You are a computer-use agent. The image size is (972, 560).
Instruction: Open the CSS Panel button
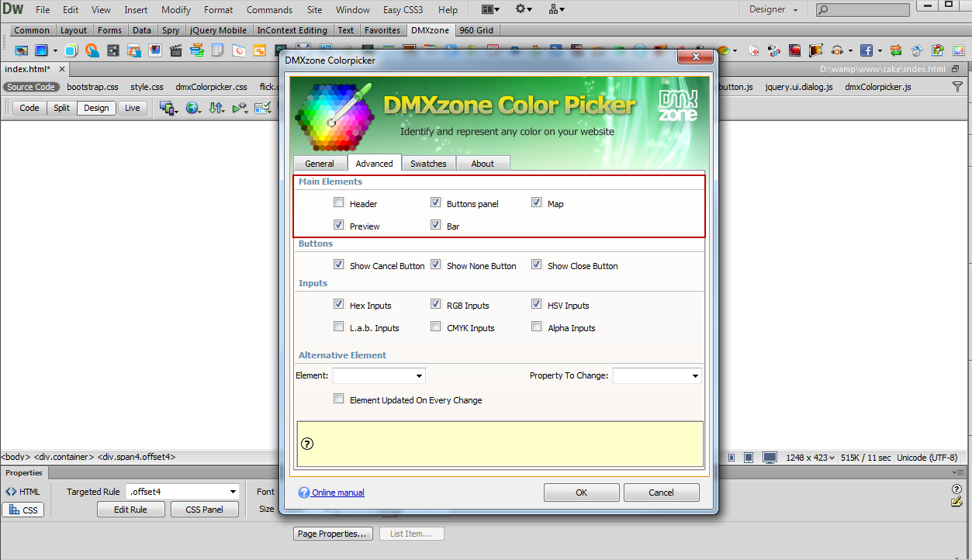pyautogui.click(x=204, y=510)
